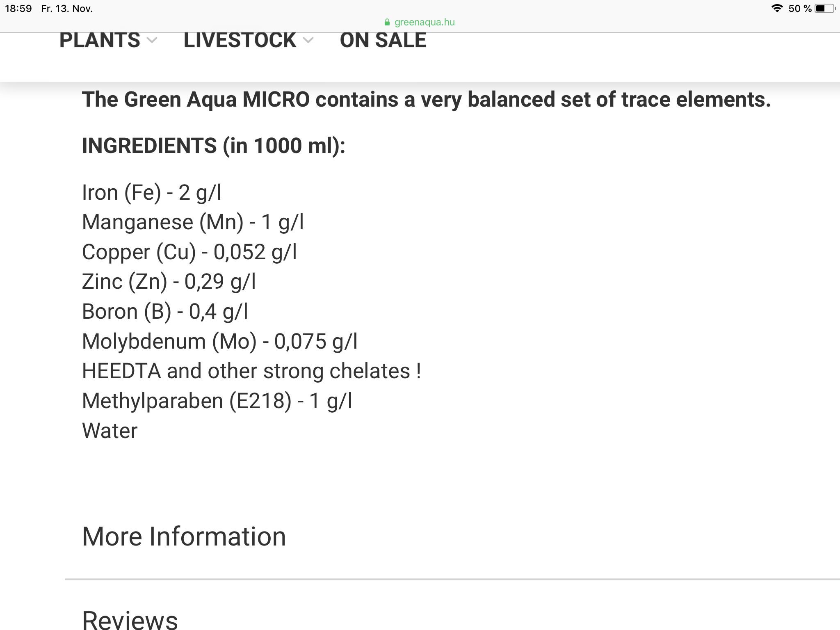Tap the Green Aqua MICRO description sentence

(x=427, y=100)
